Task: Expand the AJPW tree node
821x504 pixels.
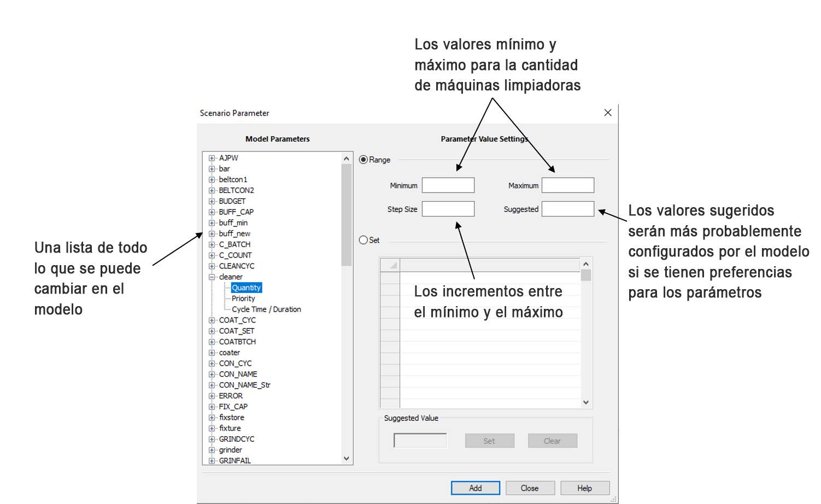Action: (x=212, y=158)
